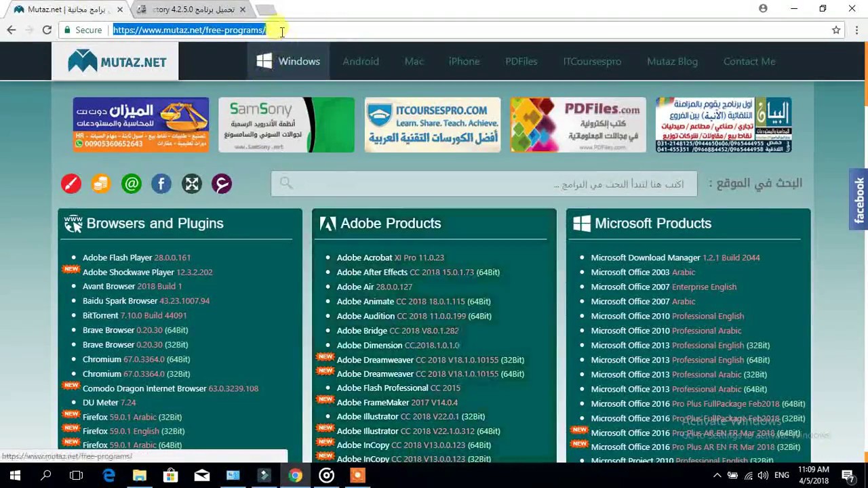The image size is (868, 488).
Task: Click the browser Back arrow
Action: [12, 30]
